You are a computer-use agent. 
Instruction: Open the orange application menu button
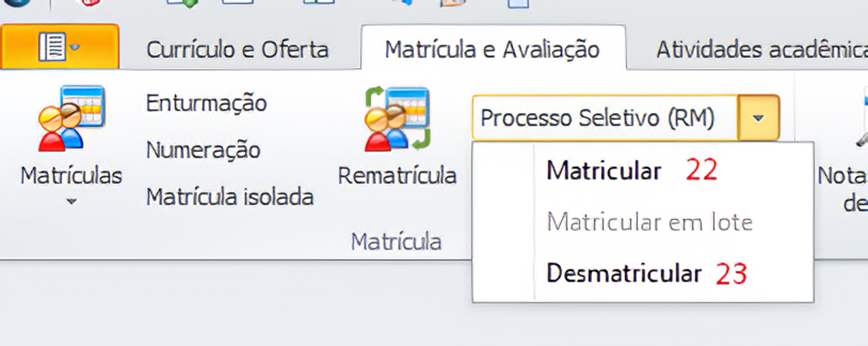pos(59,48)
